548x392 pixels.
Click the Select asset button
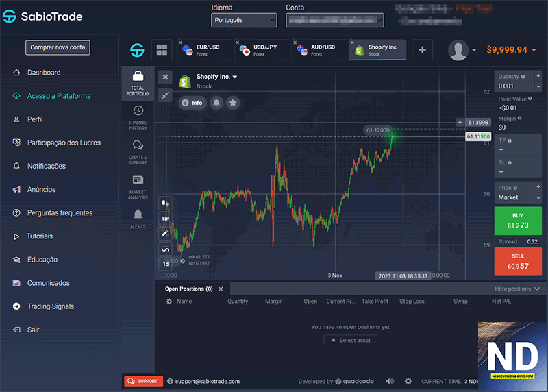pos(351,340)
